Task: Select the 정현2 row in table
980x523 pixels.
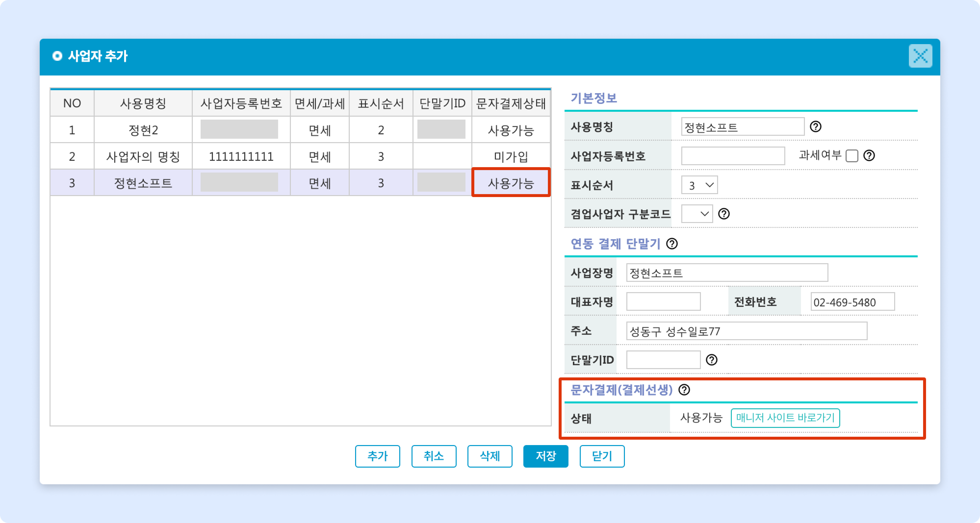Action: [x=143, y=130]
